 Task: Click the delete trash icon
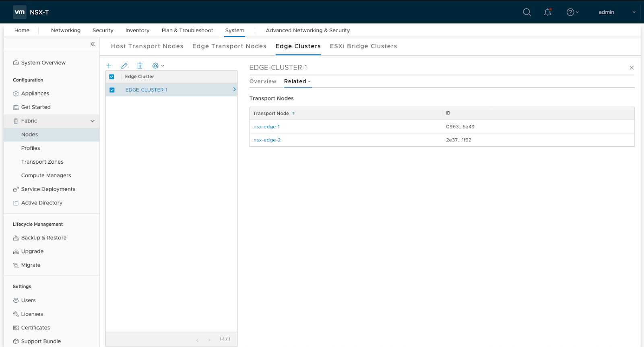point(140,66)
